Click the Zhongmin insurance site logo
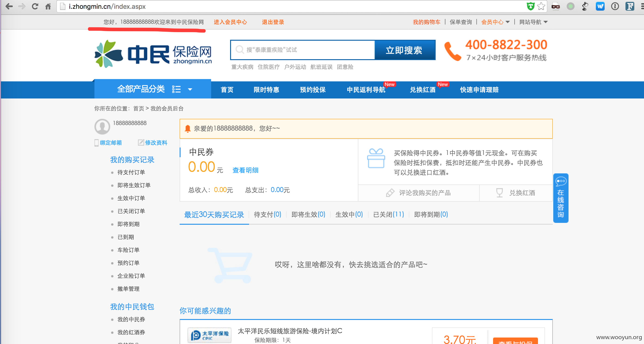 tap(153, 54)
